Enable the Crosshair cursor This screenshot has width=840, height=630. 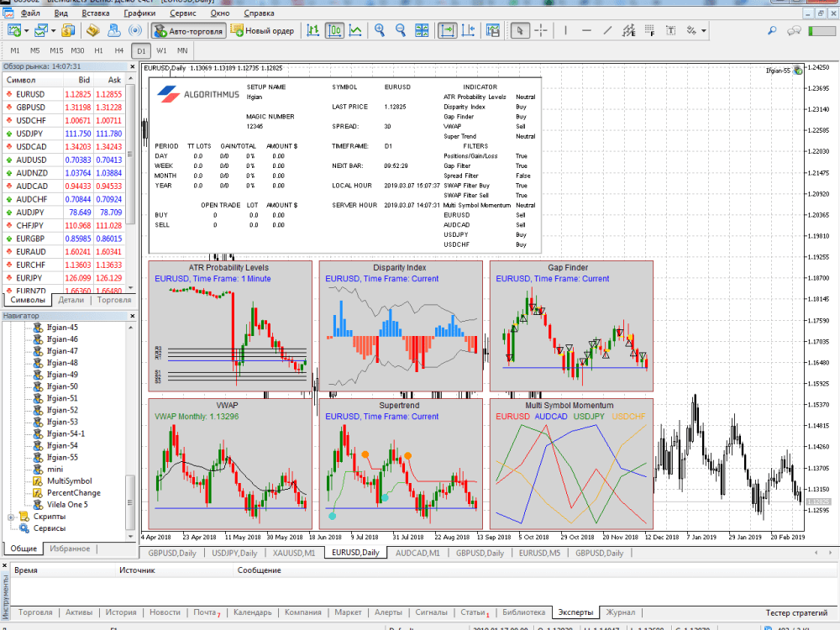(x=541, y=30)
